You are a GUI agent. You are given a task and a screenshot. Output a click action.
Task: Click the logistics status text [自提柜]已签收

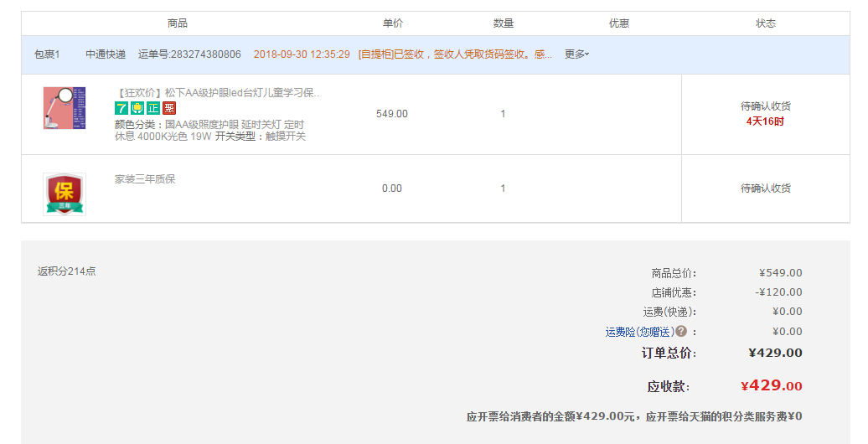click(x=455, y=54)
